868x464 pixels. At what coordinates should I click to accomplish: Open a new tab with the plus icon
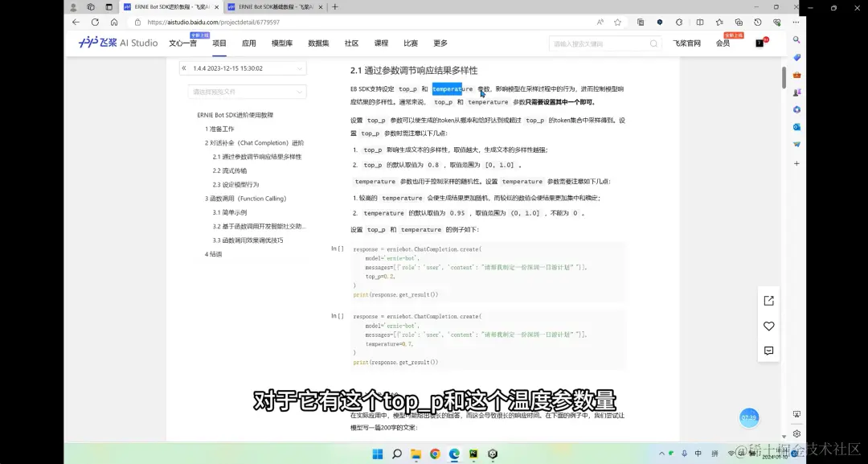pyautogui.click(x=335, y=6)
